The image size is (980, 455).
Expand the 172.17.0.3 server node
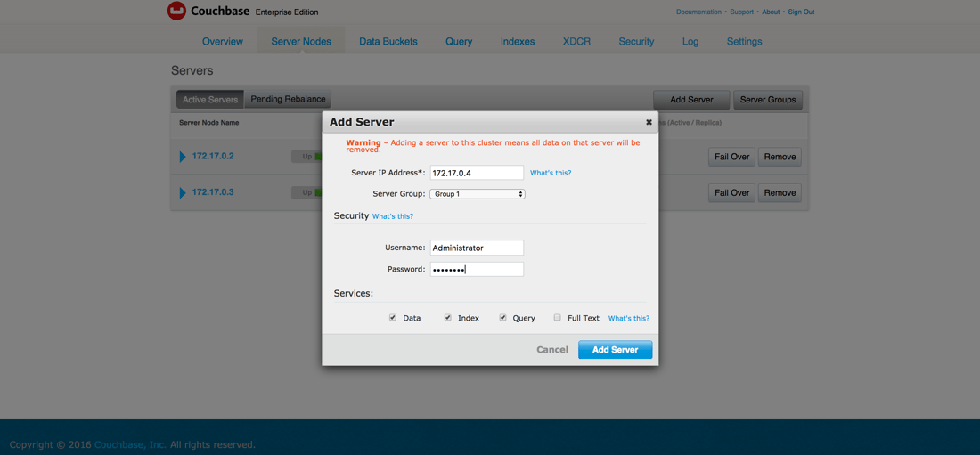click(184, 192)
